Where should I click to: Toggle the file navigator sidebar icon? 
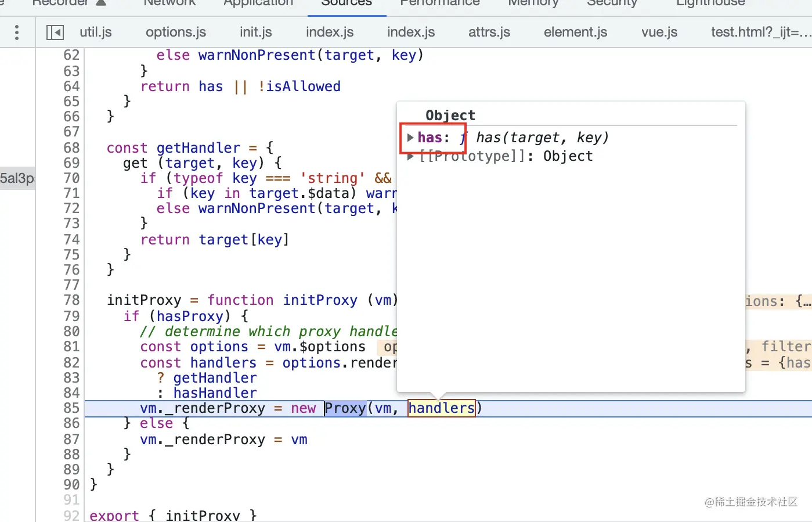[x=55, y=33]
